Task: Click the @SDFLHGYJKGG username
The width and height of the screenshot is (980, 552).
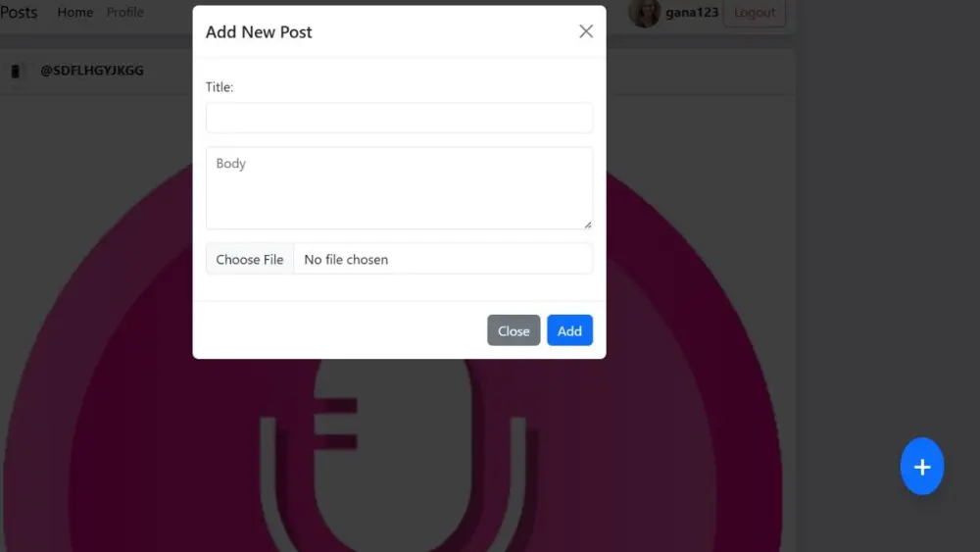Action: pyautogui.click(x=92, y=71)
